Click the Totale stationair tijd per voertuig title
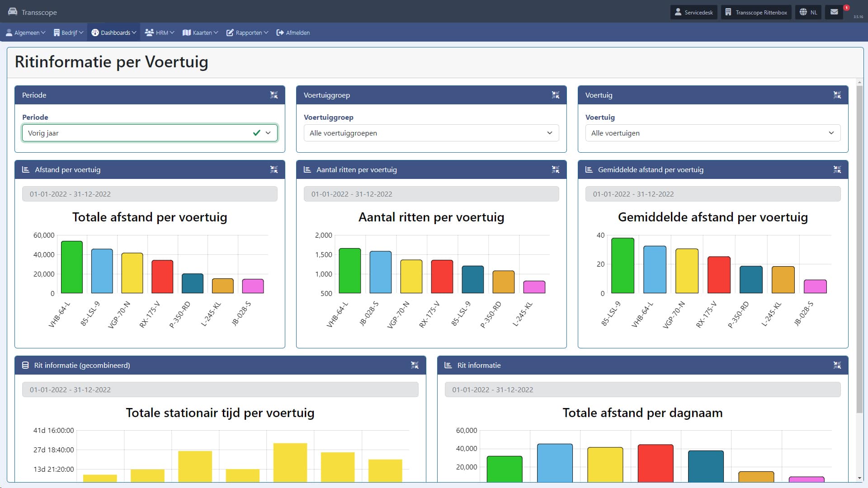 pos(220,413)
